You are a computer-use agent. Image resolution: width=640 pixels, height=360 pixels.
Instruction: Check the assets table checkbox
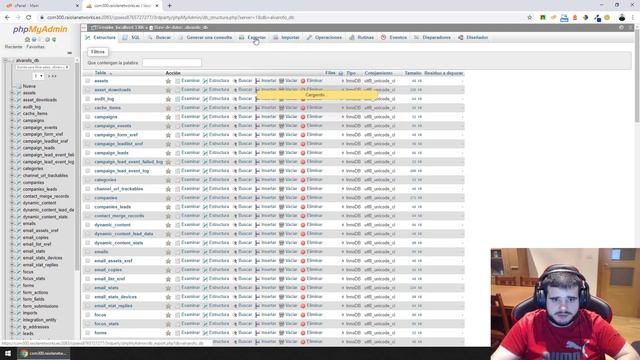pyautogui.click(x=88, y=81)
